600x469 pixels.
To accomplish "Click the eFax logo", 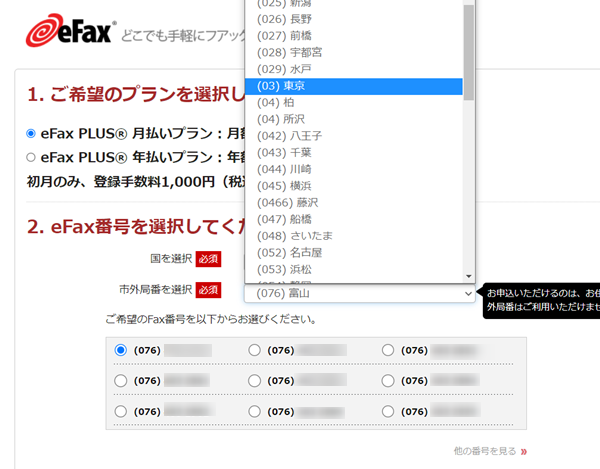I will pos(71,31).
